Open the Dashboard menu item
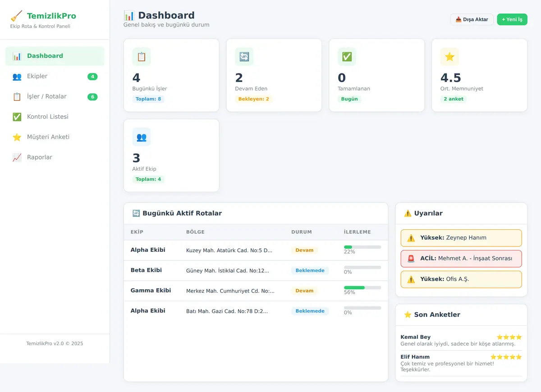The image size is (541, 392). click(x=55, y=56)
